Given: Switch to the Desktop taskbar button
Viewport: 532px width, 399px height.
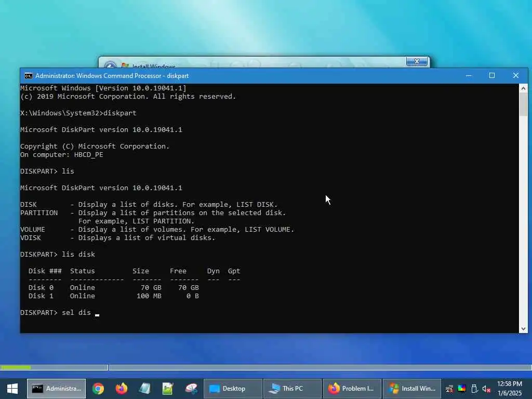Looking at the screenshot, I should tap(233, 389).
